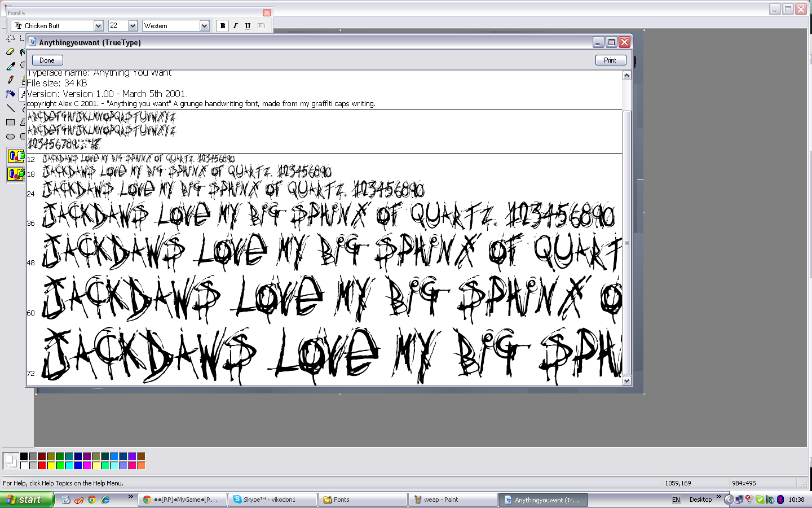Click the Chrome icon in Quick Launch
This screenshot has height=508, width=812.
click(x=92, y=500)
